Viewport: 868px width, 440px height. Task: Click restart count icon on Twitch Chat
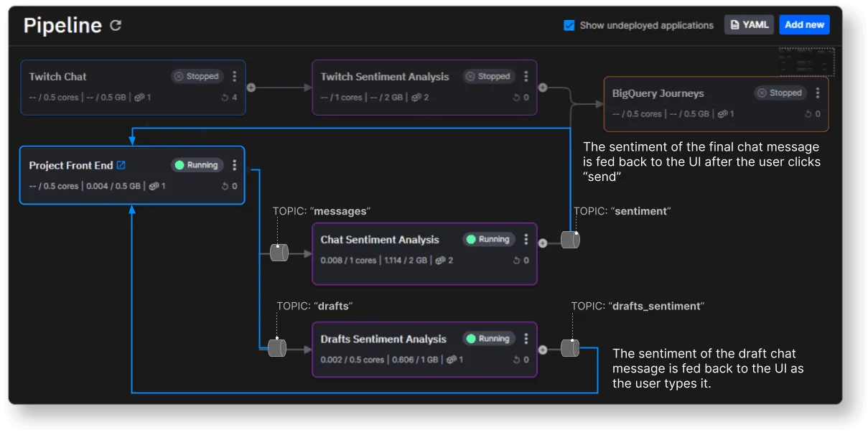pyautogui.click(x=225, y=98)
